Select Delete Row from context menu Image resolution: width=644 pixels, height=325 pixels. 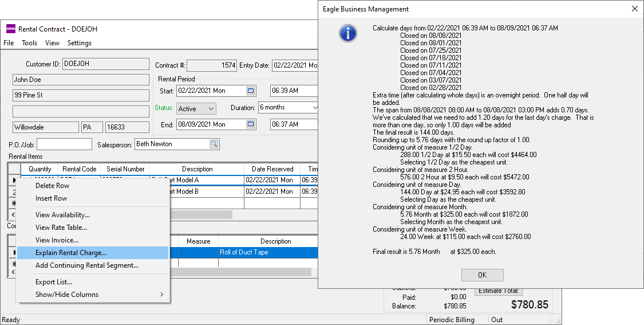[52, 186]
